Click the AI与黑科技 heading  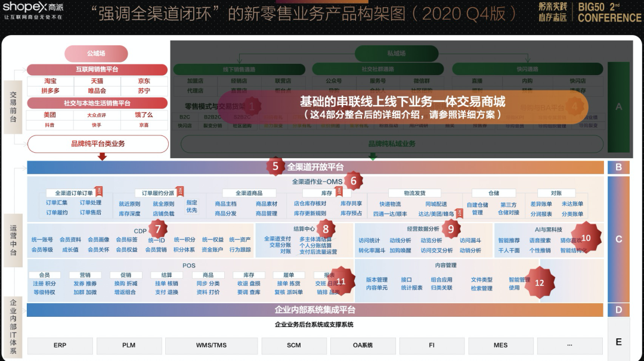pos(549,229)
